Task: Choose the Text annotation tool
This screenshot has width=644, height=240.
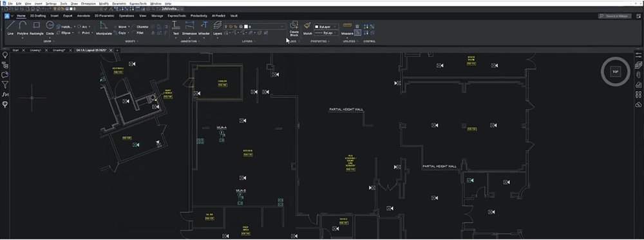Action: click(x=176, y=28)
